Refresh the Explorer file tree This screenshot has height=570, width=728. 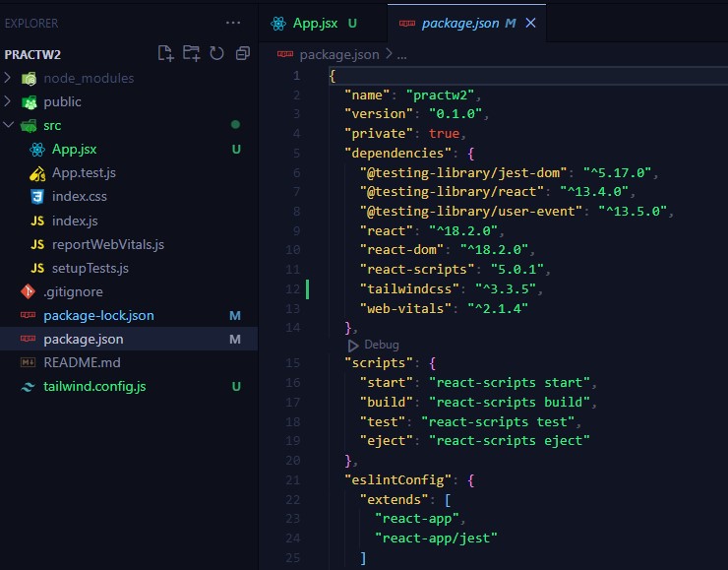[x=216, y=54]
